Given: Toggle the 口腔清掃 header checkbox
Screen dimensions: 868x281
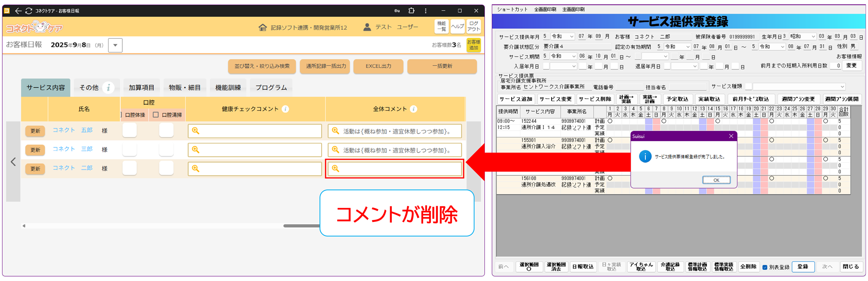Looking at the screenshot, I should (156, 115).
